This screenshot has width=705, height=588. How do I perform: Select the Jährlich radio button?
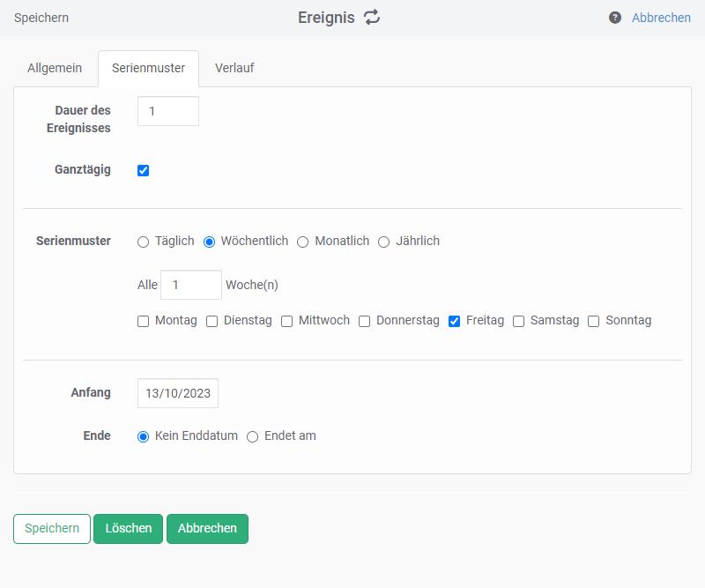[x=384, y=242]
